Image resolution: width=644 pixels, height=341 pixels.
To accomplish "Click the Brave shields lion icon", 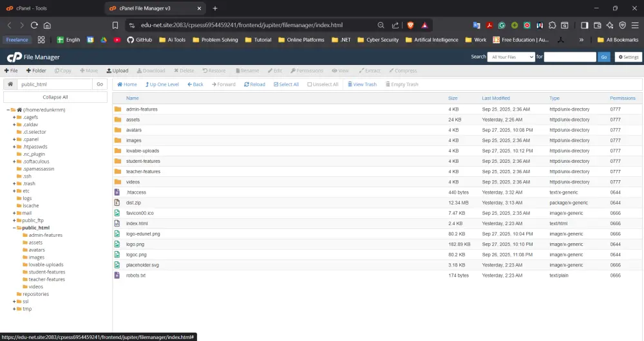I will (x=410, y=25).
